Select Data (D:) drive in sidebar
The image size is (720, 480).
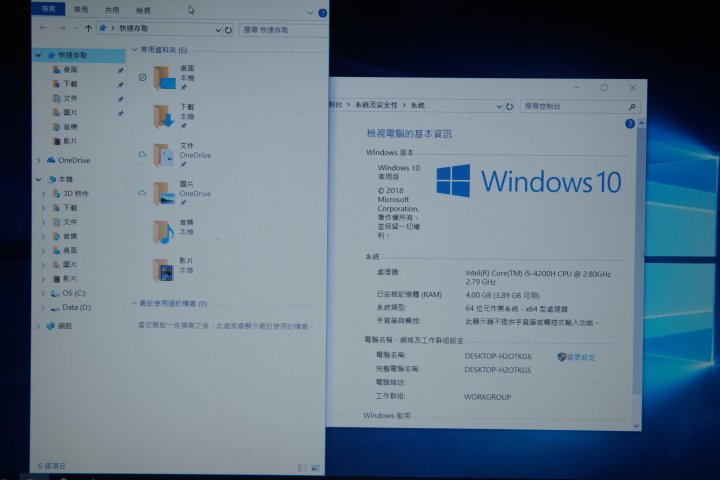(x=76, y=307)
